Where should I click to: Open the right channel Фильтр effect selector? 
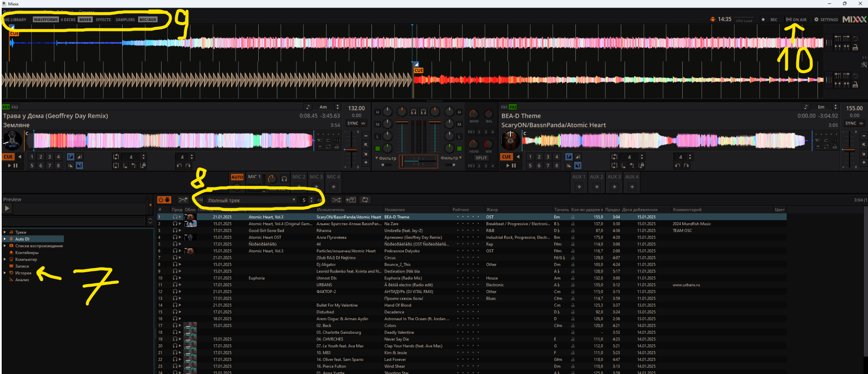(x=451, y=158)
